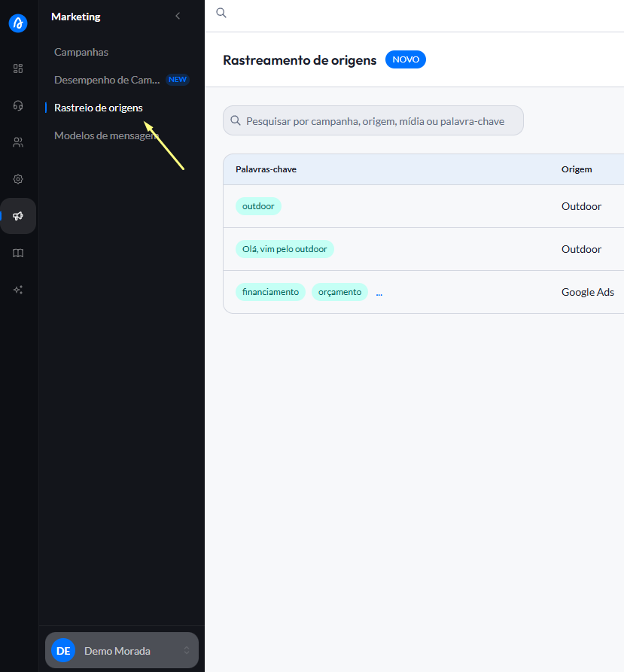Open the settings gear icon
This screenshot has width=624, height=672.
[18, 179]
